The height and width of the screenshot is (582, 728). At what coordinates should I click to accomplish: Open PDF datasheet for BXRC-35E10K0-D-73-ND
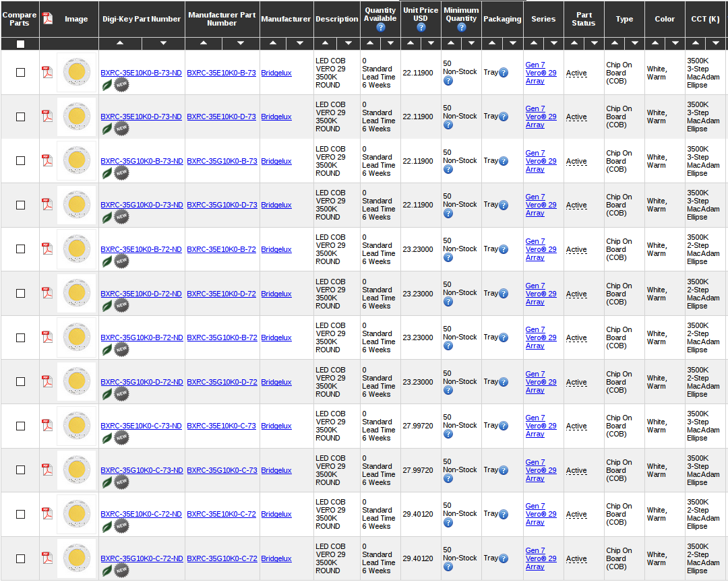pyautogui.click(x=47, y=116)
